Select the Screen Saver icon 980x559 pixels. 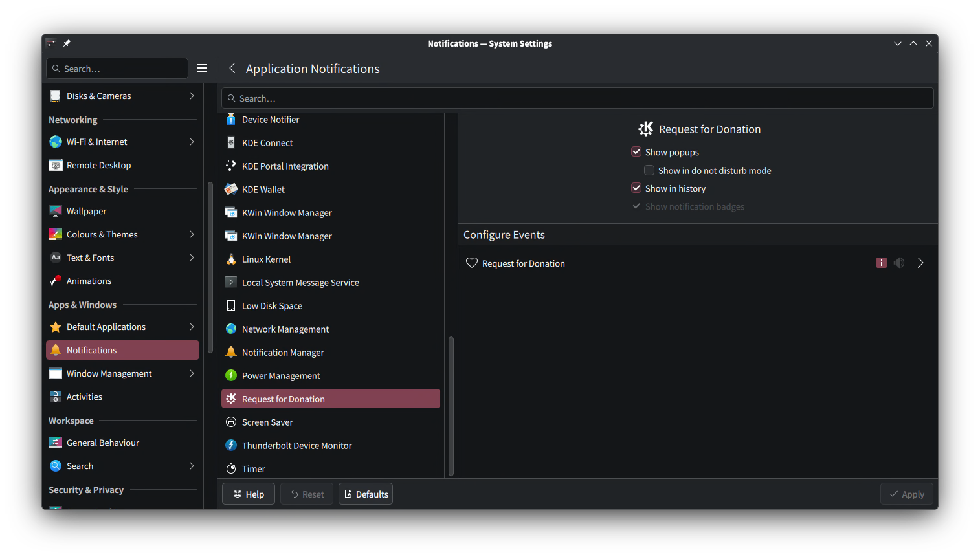click(231, 422)
